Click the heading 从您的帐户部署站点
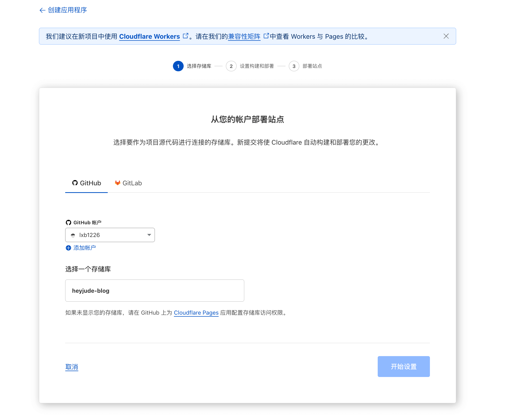Viewport: 516px width, 420px height. (247, 119)
